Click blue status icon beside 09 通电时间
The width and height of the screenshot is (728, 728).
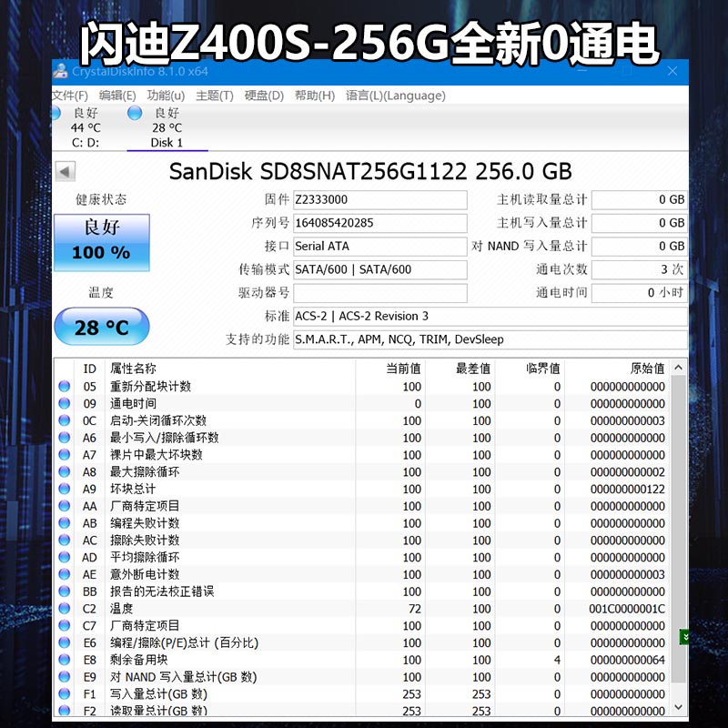(63, 402)
